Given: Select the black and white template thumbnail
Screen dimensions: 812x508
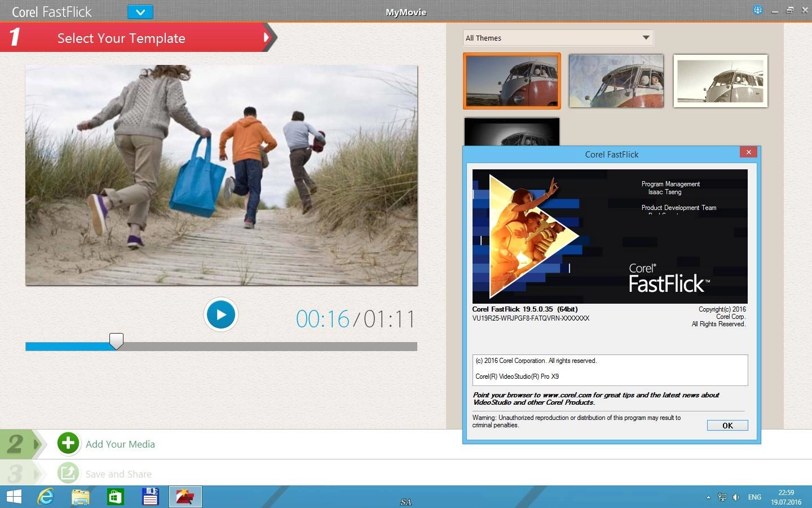Looking at the screenshot, I should point(511,132).
